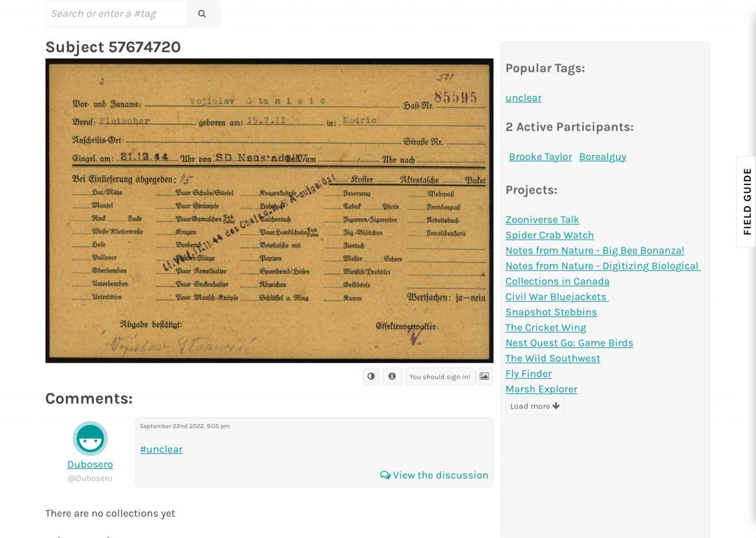Image resolution: width=756 pixels, height=538 pixels.
Task: Open the Marsh Explorer project
Action: pos(541,389)
